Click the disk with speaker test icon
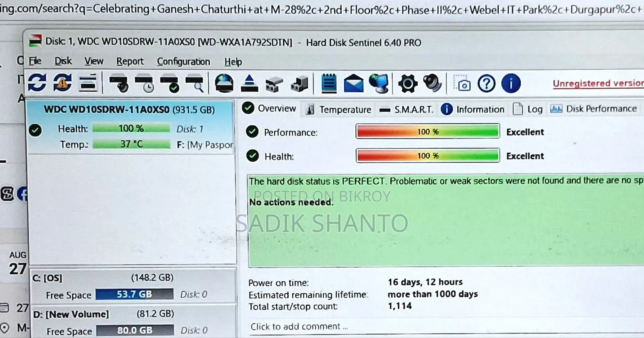 tap(119, 83)
